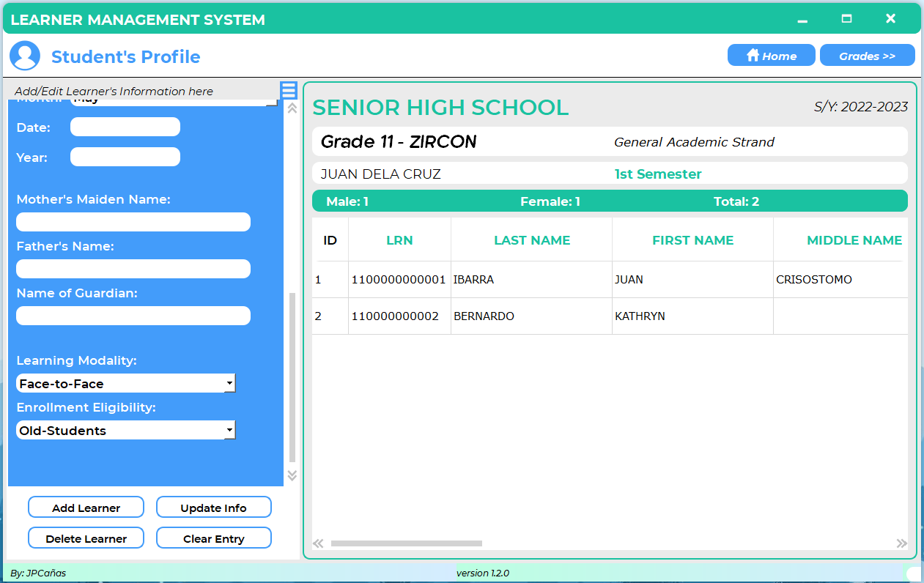Click the blue list icon above the form scrollbar
This screenshot has width=924, height=583.
click(288, 91)
